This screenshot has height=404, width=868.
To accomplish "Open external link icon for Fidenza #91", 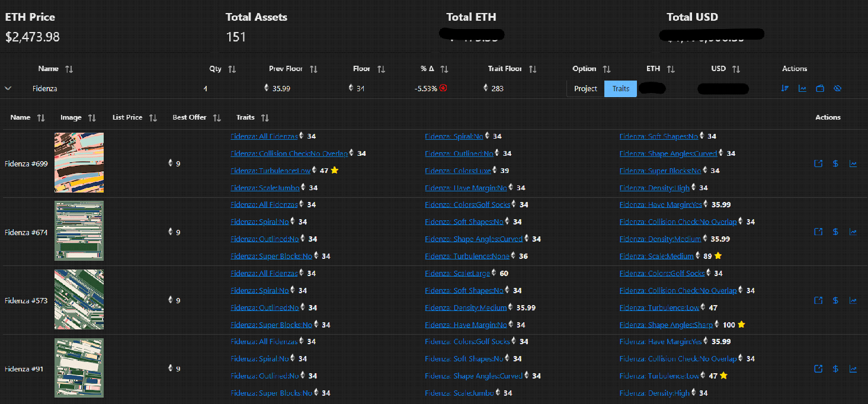I will 818,368.
